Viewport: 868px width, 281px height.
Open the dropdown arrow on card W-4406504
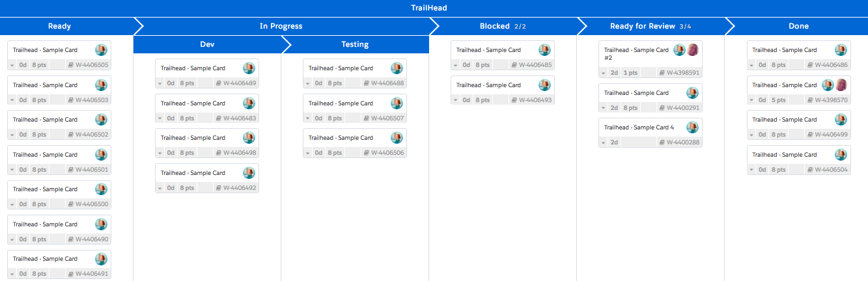pyautogui.click(x=751, y=170)
